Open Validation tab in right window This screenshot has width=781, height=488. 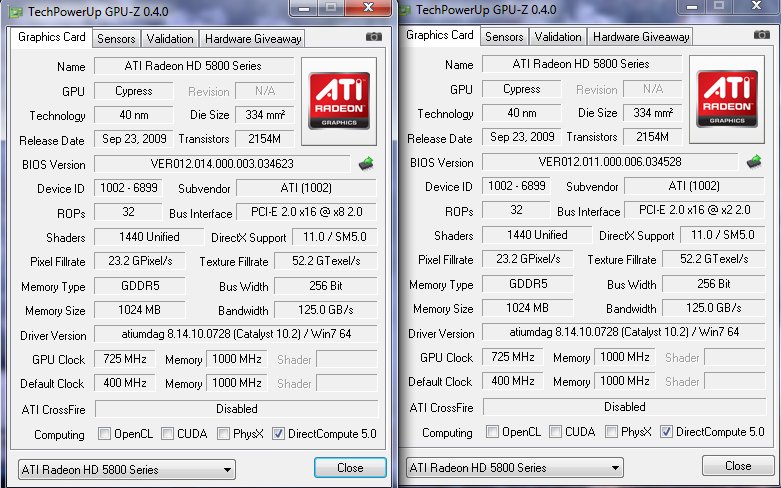click(x=558, y=37)
